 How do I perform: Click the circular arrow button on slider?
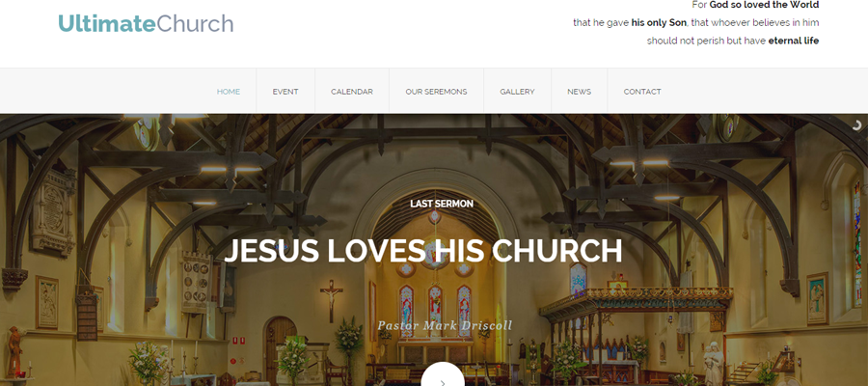click(443, 376)
